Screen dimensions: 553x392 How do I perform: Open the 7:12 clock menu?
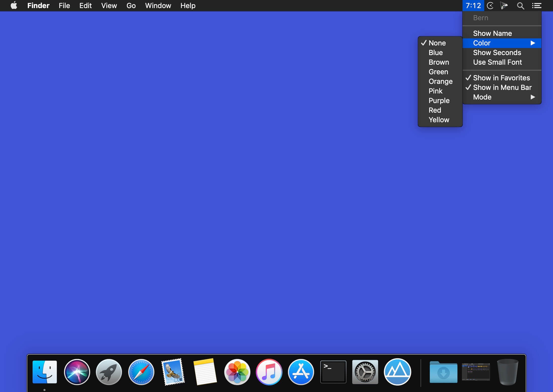click(x=473, y=6)
